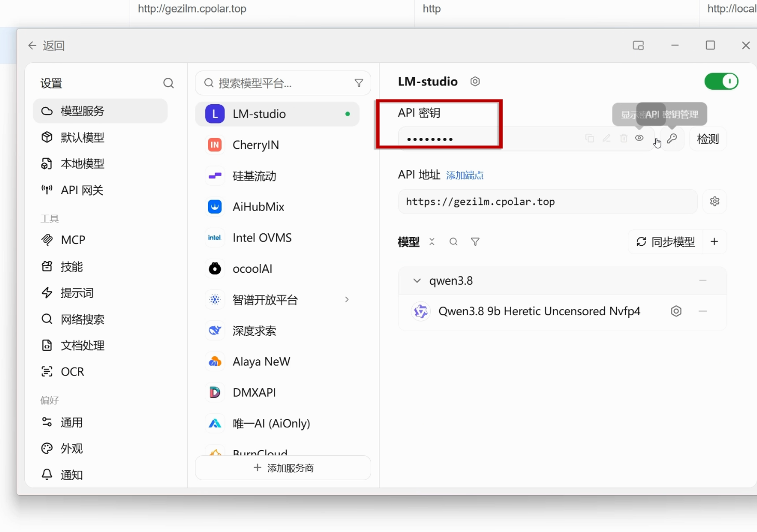Click the window layout icon in title bar
This screenshot has height=532, width=757.
coord(638,46)
